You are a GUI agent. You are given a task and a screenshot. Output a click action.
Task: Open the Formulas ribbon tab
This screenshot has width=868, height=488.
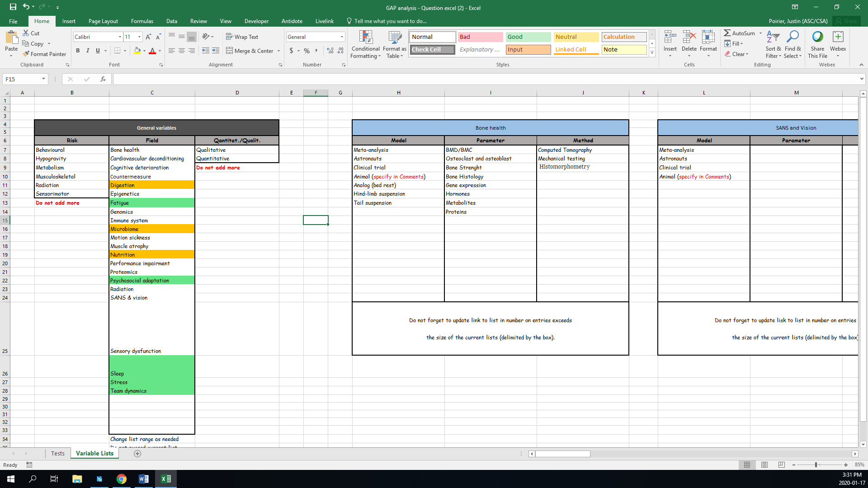click(x=142, y=21)
